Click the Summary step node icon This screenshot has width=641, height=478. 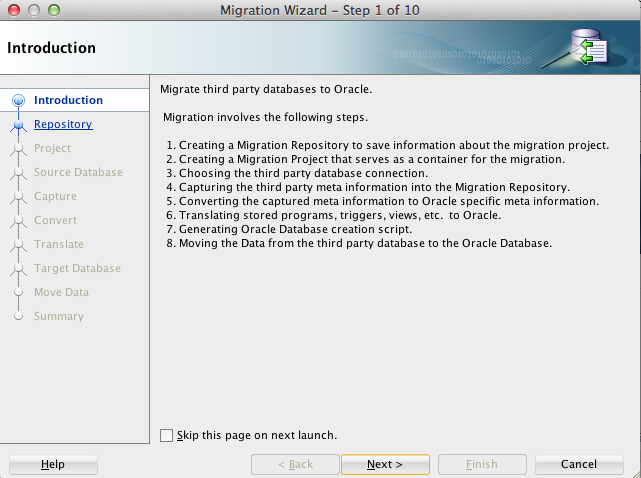coord(18,316)
